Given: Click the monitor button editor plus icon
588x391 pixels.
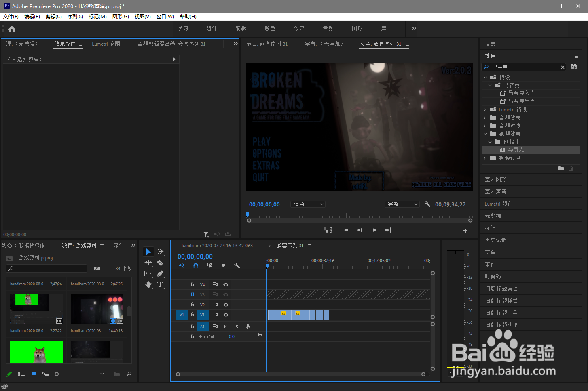Looking at the screenshot, I should point(465,231).
